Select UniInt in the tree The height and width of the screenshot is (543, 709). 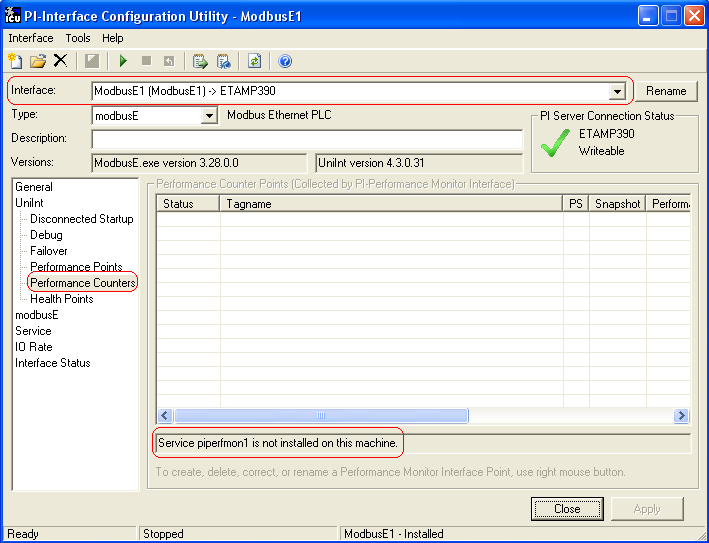tap(29, 203)
